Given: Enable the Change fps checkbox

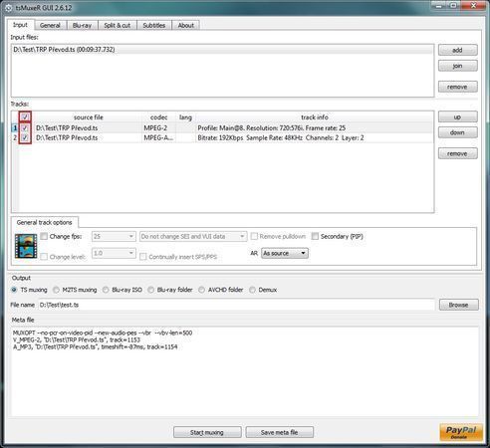Looking at the screenshot, I should point(44,236).
